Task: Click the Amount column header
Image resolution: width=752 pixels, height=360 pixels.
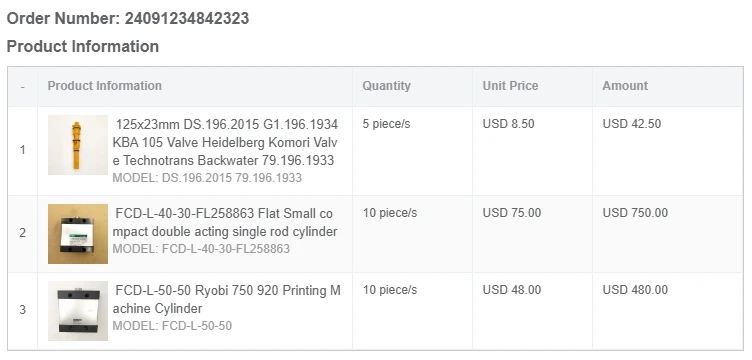Action: (625, 86)
